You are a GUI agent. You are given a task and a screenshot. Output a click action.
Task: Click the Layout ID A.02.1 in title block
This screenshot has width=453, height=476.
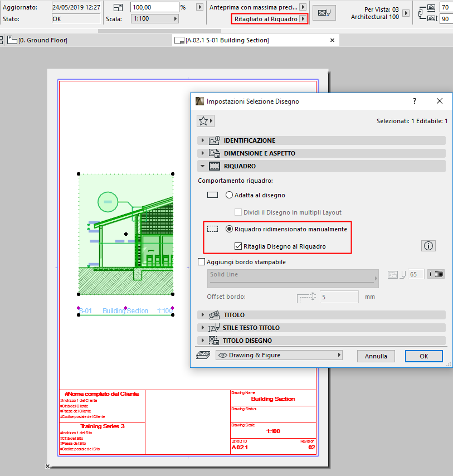click(x=240, y=447)
